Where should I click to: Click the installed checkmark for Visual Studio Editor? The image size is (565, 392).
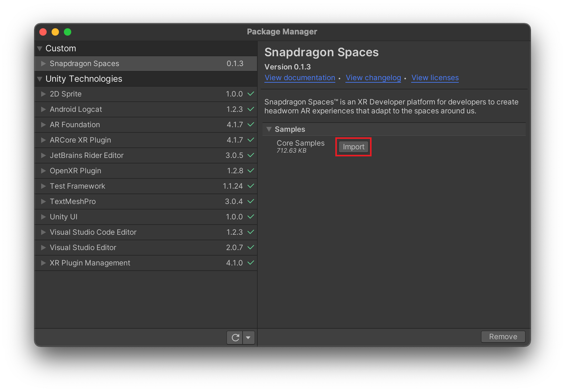coord(251,247)
